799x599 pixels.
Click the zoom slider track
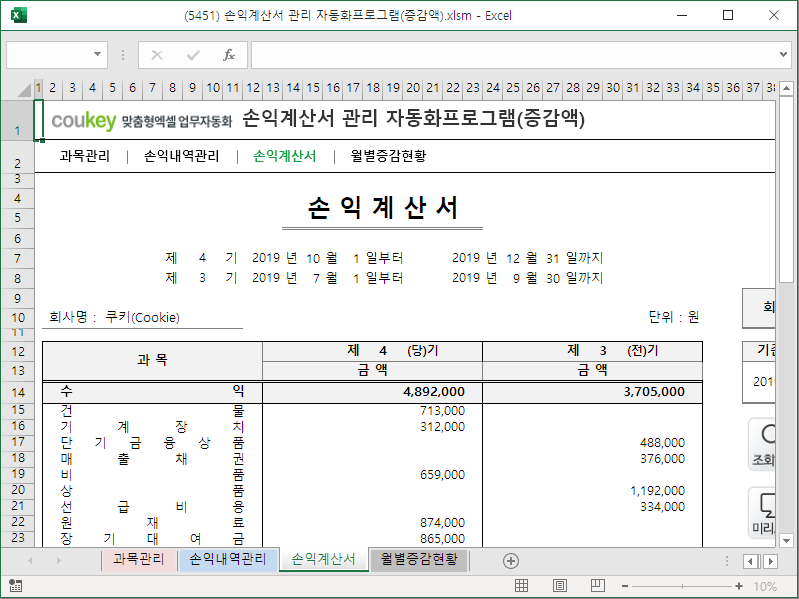pos(682,586)
